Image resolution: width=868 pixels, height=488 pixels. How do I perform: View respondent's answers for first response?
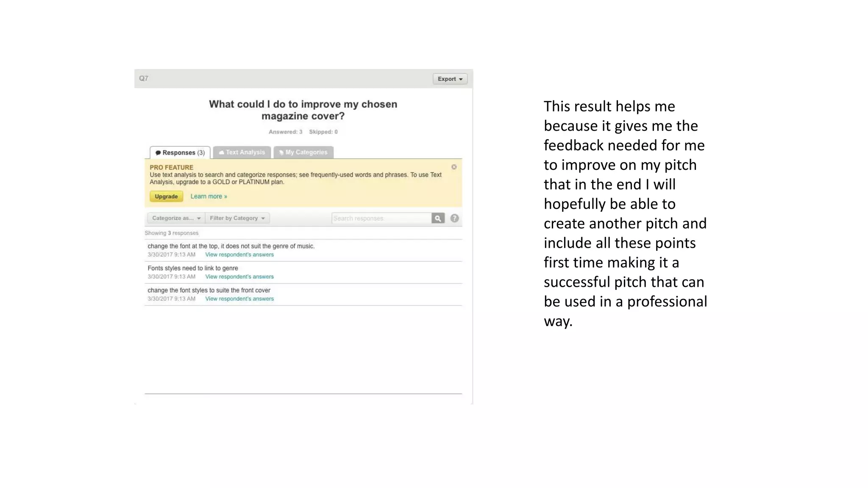[239, 255]
